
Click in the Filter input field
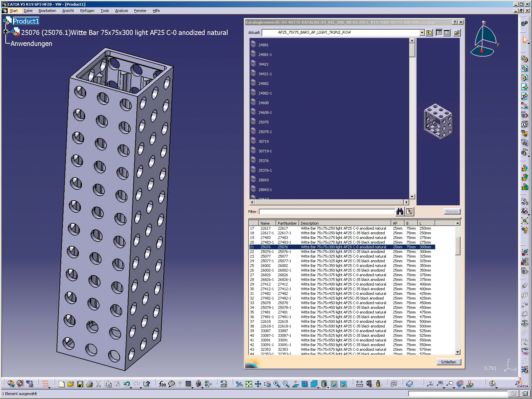coord(327,212)
